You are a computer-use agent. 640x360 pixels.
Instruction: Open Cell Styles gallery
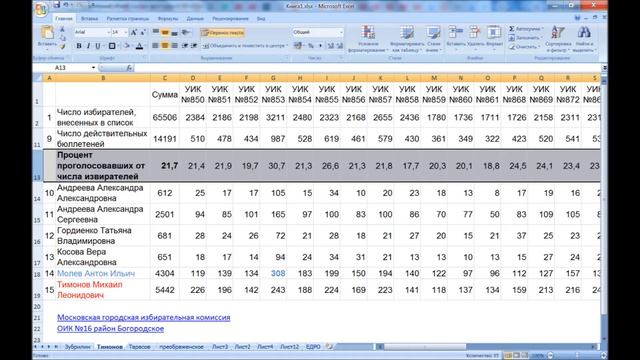click(x=433, y=39)
